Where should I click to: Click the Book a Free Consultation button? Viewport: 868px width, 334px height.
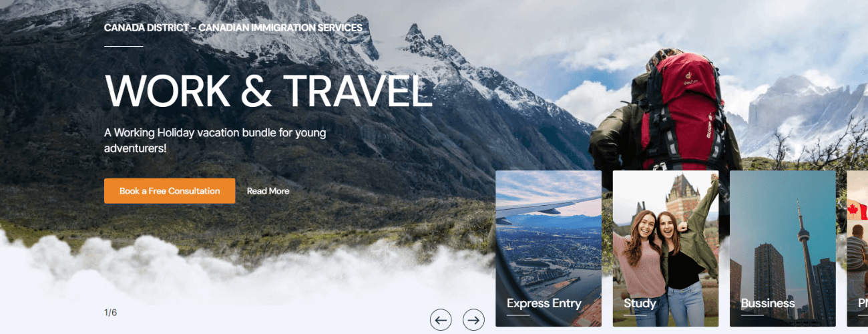170,191
